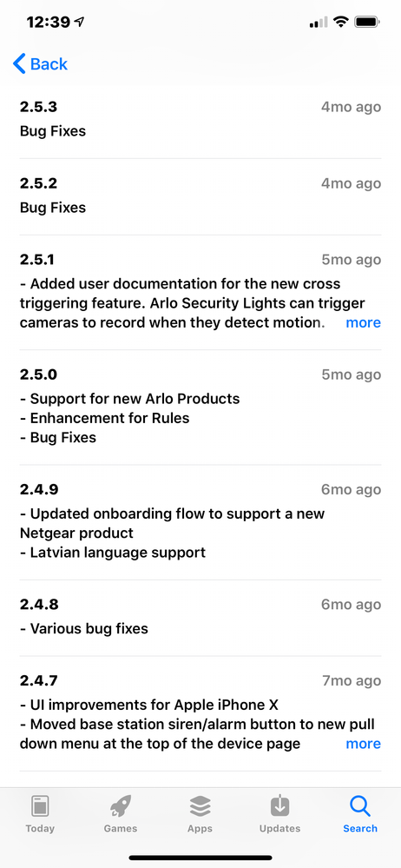This screenshot has height=868, width=401.
Task: Select the Search magnifier icon
Action: coord(360,806)
